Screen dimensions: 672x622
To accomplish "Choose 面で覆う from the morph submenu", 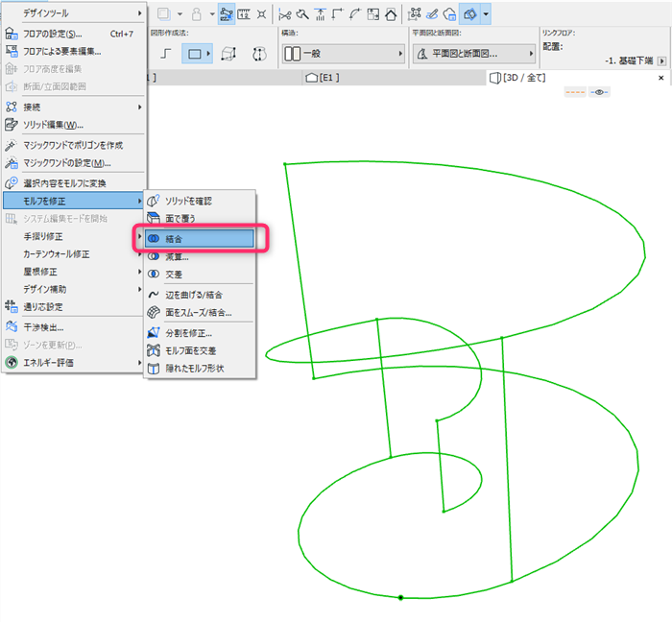I will [x=200, y=219].
